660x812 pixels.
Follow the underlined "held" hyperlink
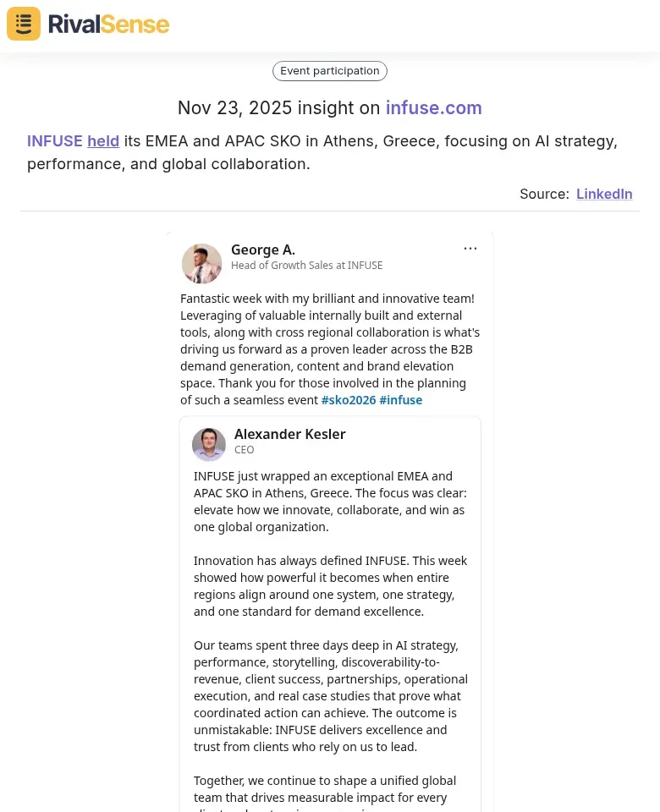pyautogui.click(x=103, y=140)
